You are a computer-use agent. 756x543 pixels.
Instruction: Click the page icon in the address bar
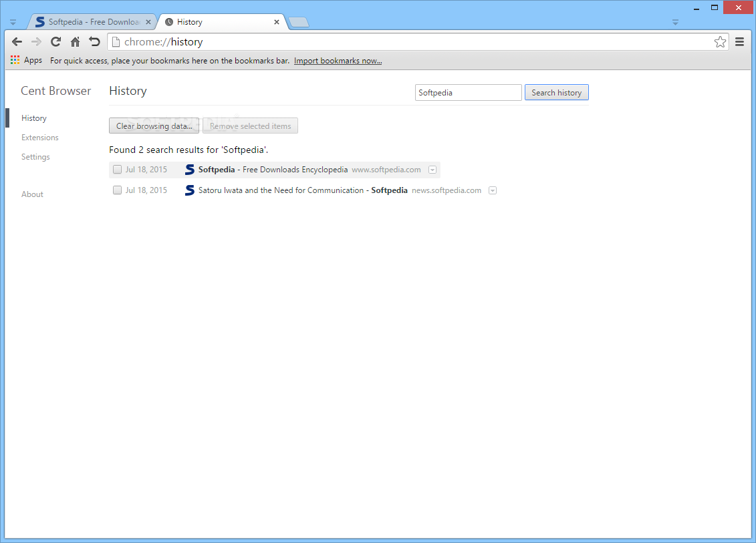[116, 42]
